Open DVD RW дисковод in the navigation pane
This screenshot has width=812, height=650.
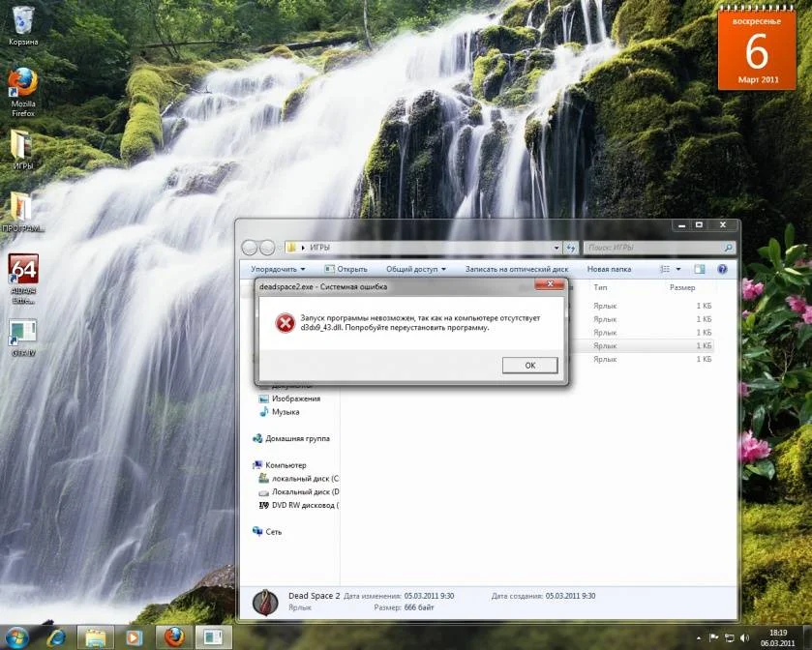pyautogui.click(x=299, y=506)
